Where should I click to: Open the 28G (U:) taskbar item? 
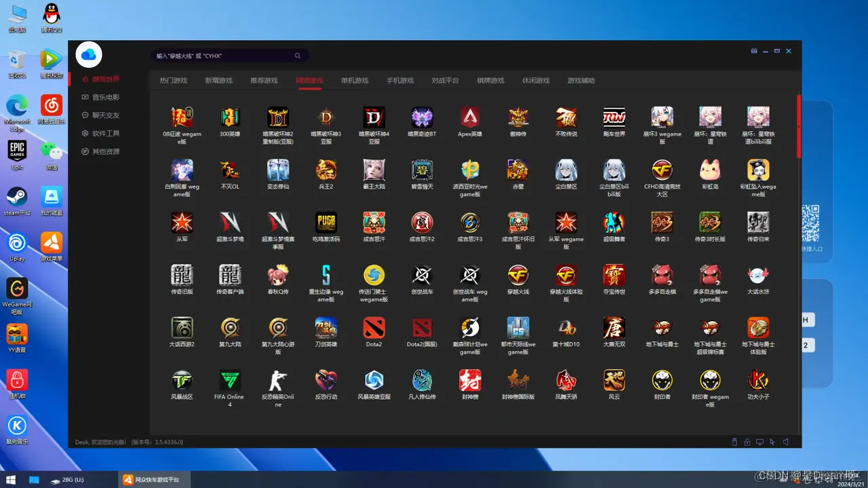[x=68, y=480]
